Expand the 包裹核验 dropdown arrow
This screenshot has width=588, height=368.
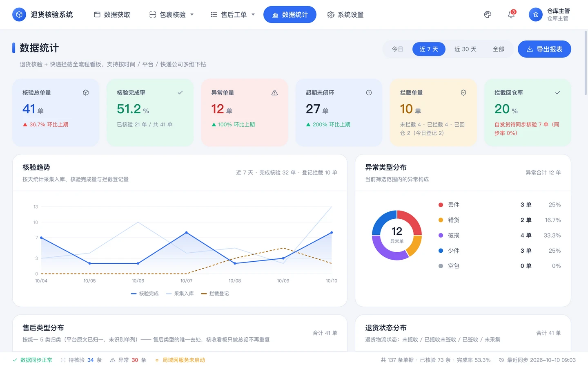pos(192,15)
